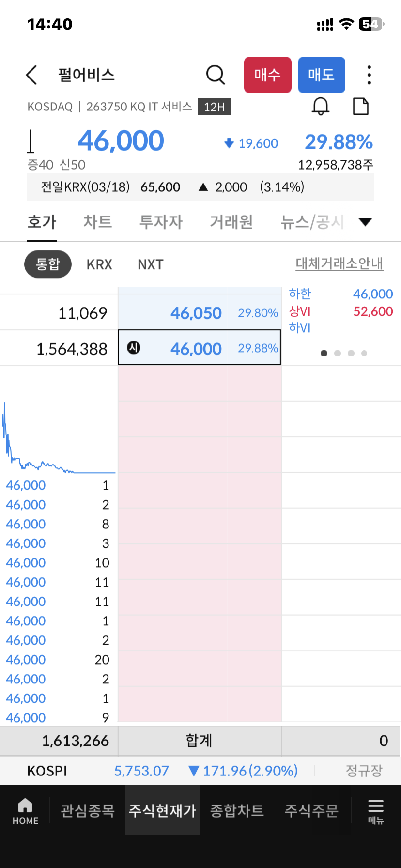Tap the 12H trading session badge
Image resolution: width=401 pixels, height=868 pixels.
click(215, 107)
